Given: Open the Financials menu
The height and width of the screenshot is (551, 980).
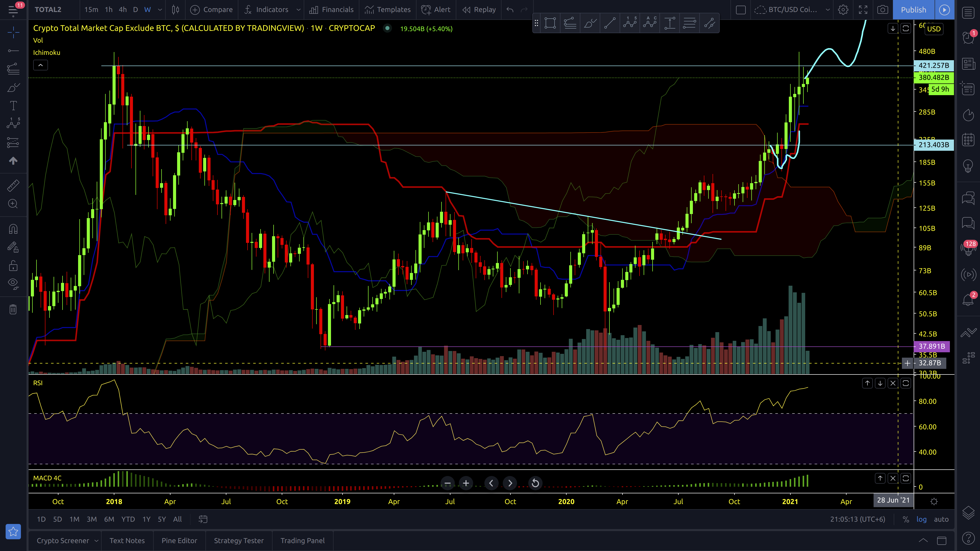Looking at the screenshot, I should [x=331, y=9].
